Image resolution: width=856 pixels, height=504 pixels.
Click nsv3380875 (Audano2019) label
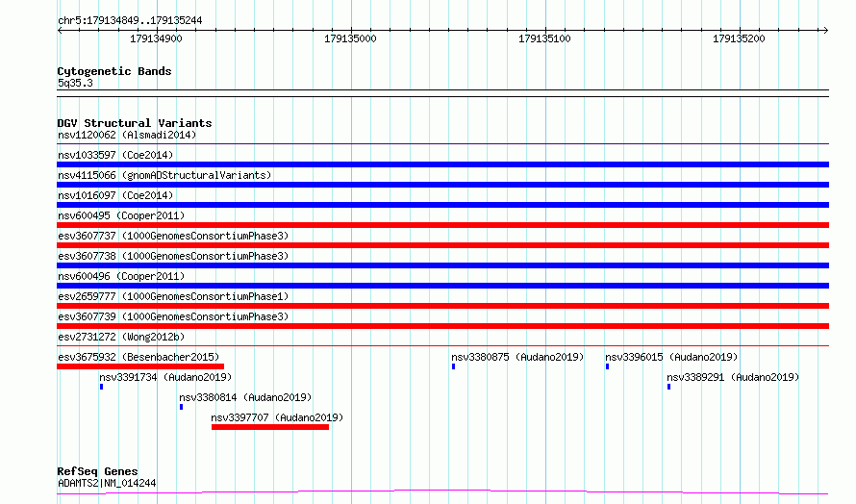click(517, 357)
